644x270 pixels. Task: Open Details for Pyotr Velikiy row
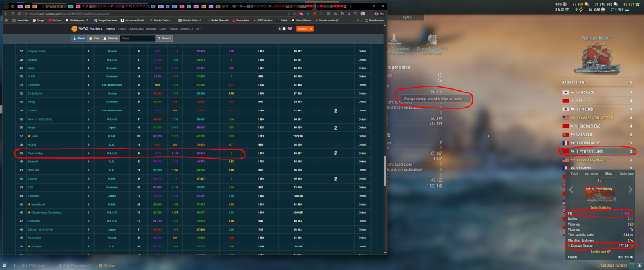pos(362,153)
